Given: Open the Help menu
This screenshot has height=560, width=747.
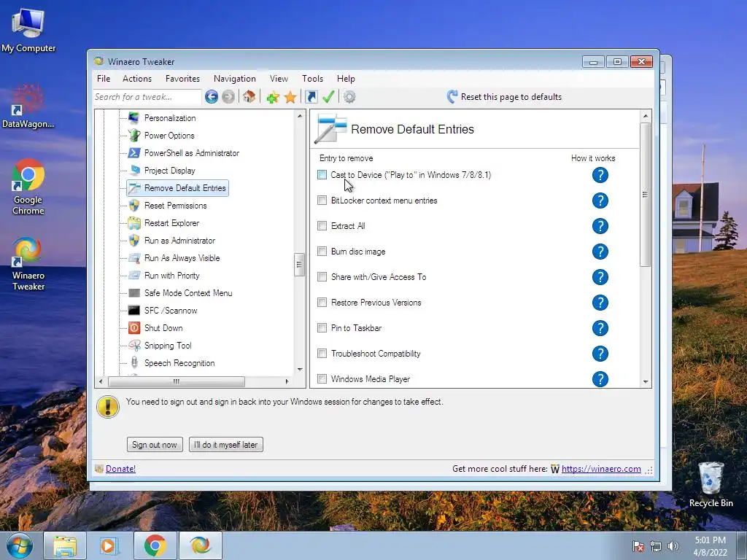Looking at the screenshot, I should (346, 79).
